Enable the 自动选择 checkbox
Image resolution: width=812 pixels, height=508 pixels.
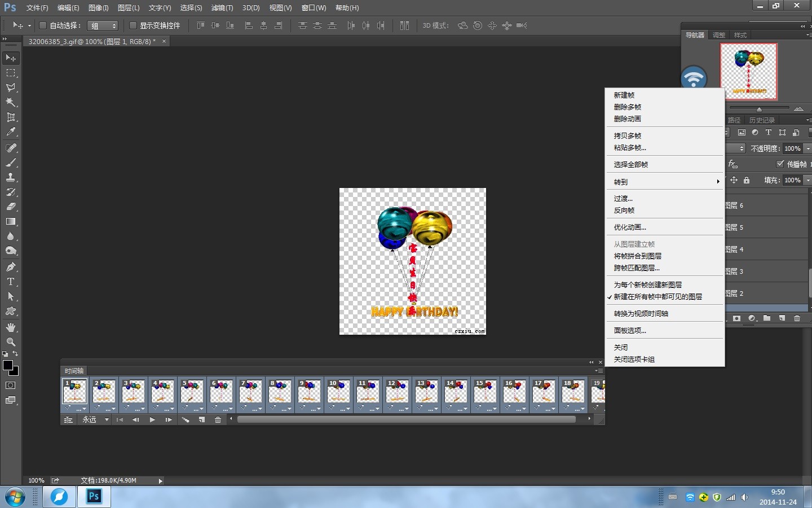(42, 25)
